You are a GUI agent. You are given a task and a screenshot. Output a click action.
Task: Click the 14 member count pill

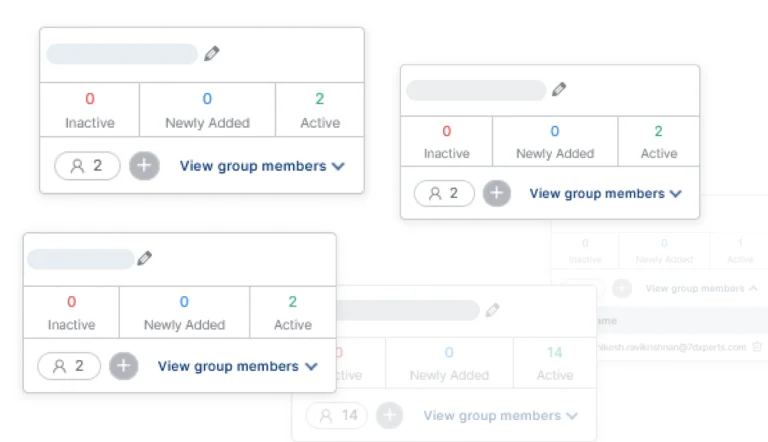click(x=338, y=415)
